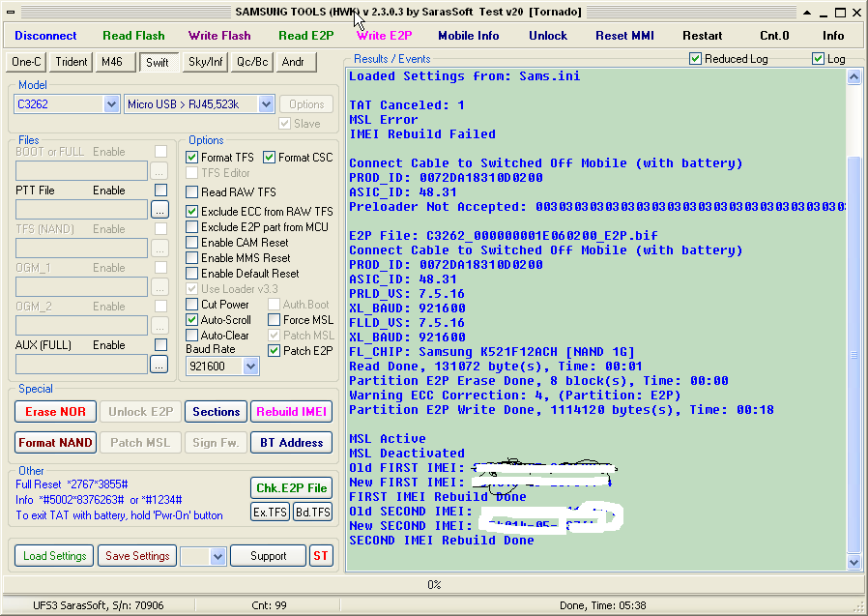
Task: Click the Rebuild IMEI button
Action: tap(291, 412)
